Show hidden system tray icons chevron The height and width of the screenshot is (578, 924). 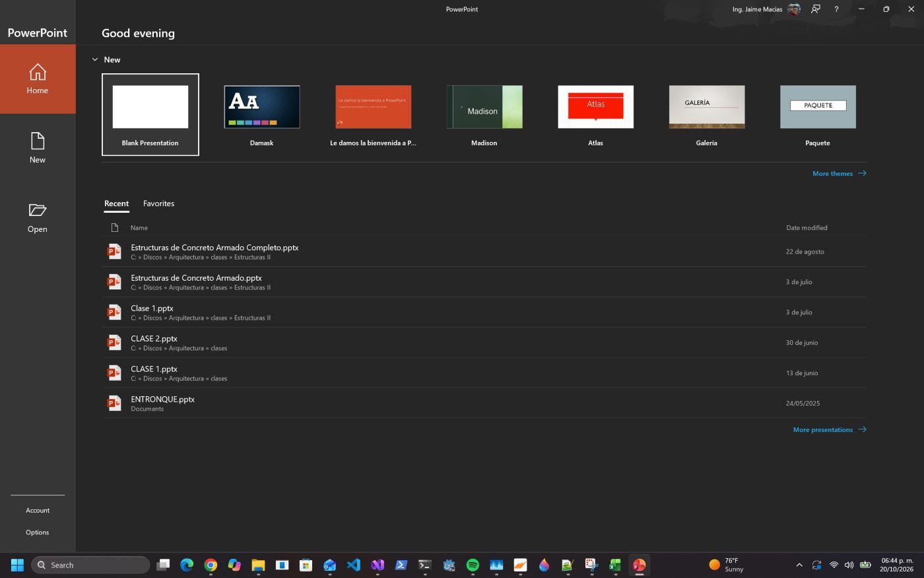click(799, 565)
